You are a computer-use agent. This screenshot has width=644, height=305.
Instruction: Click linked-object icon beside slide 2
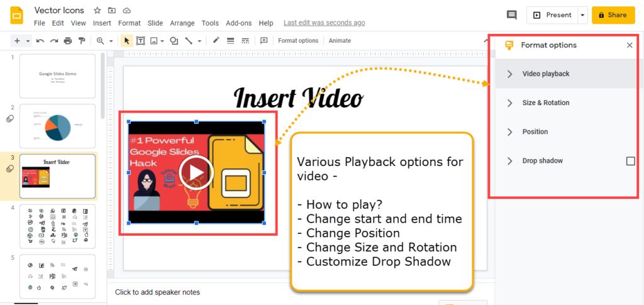(10, 119)
